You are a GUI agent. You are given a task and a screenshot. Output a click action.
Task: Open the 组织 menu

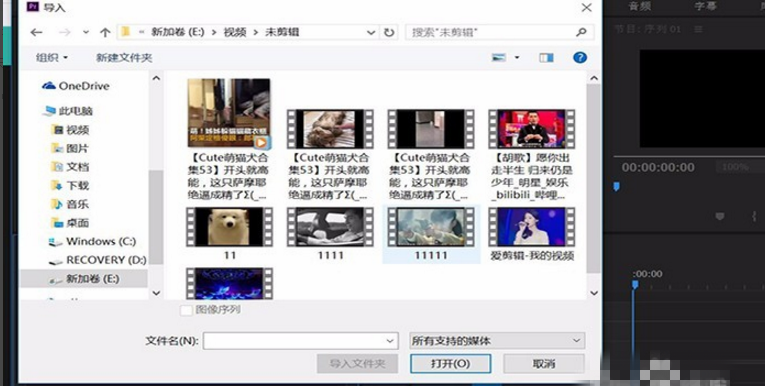click(52, 58)
